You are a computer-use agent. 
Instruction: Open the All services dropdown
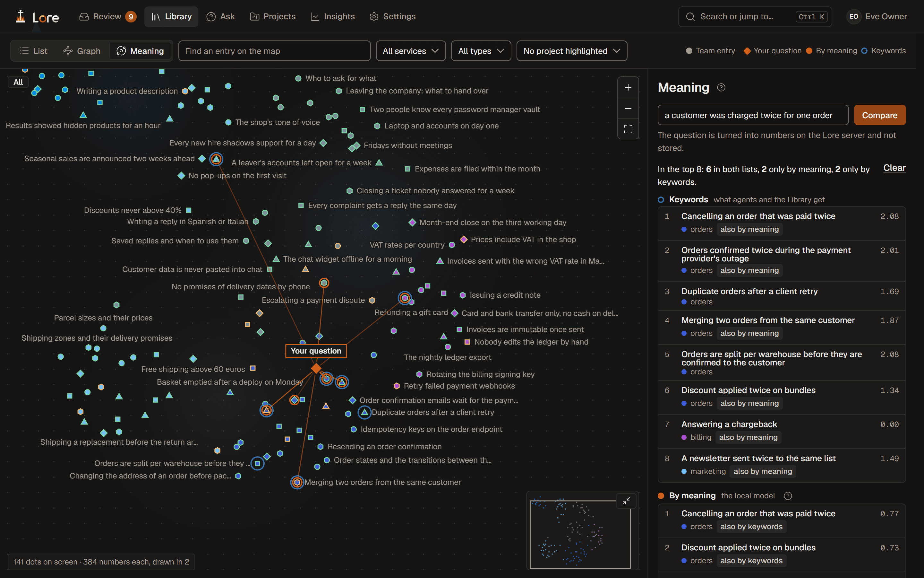tap(410, 51)
